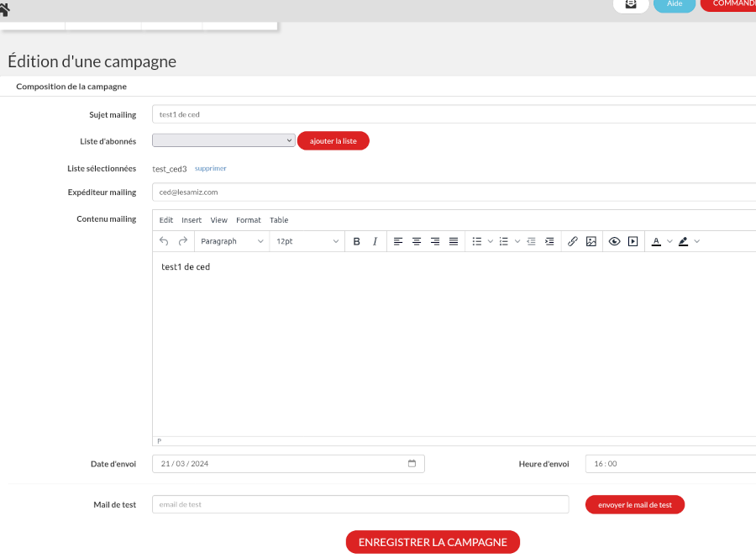Open the Insert menu of editor
Screen dimensions: 756x558
tap(192, 220)
